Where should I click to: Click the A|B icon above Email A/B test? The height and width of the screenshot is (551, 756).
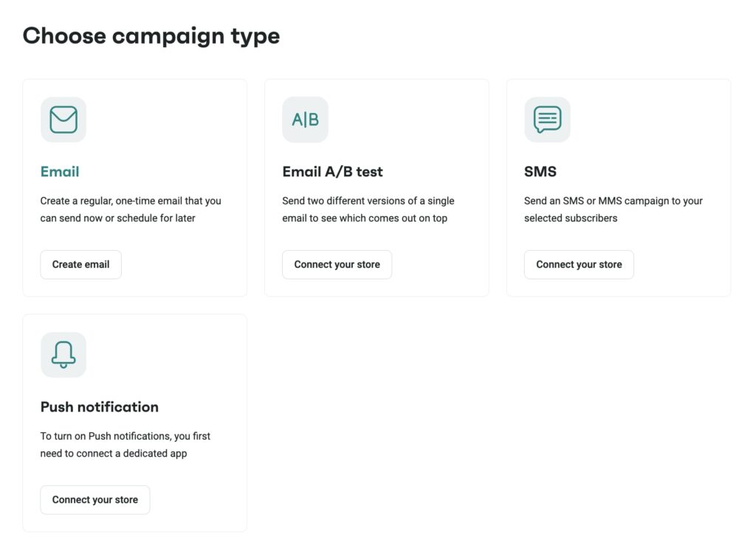(x=305, y=119)
